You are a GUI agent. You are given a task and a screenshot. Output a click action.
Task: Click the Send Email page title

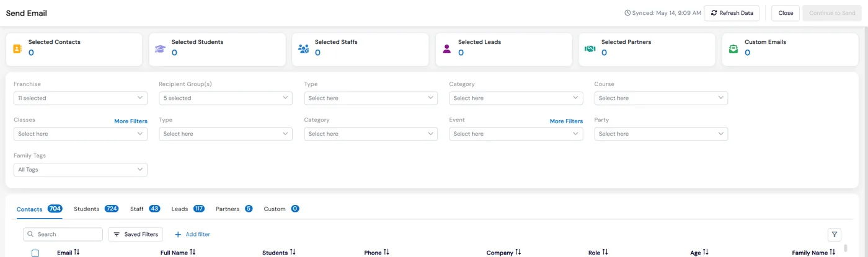coord(27,13)
